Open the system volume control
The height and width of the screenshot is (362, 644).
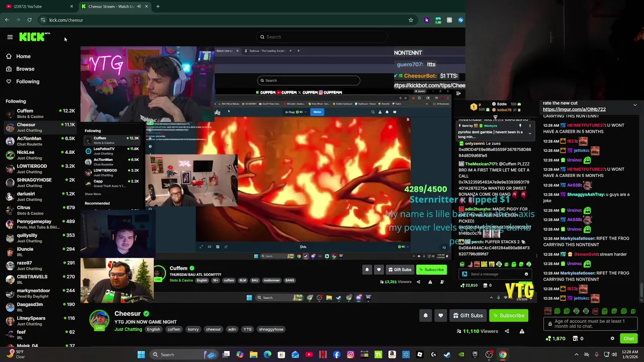click(x=614, y=354)
